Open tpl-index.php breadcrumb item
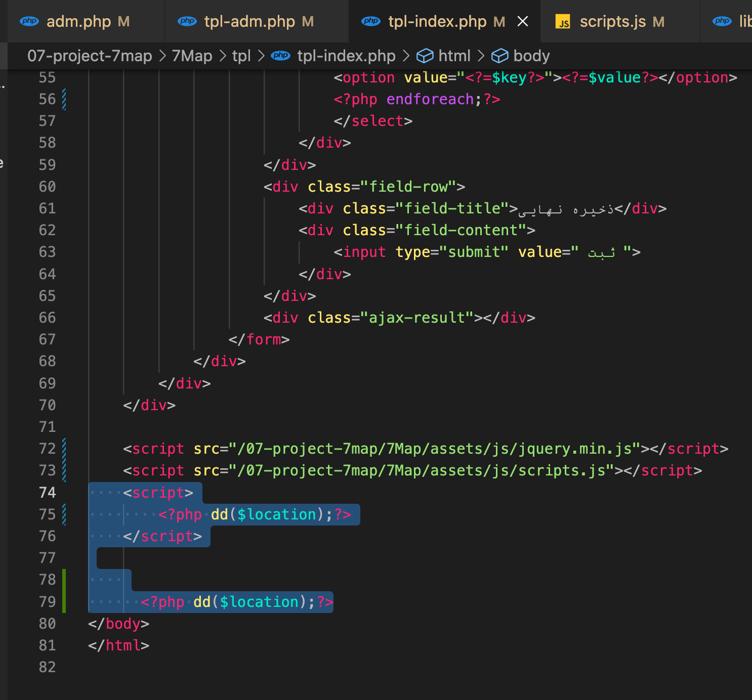 (346, 56)
